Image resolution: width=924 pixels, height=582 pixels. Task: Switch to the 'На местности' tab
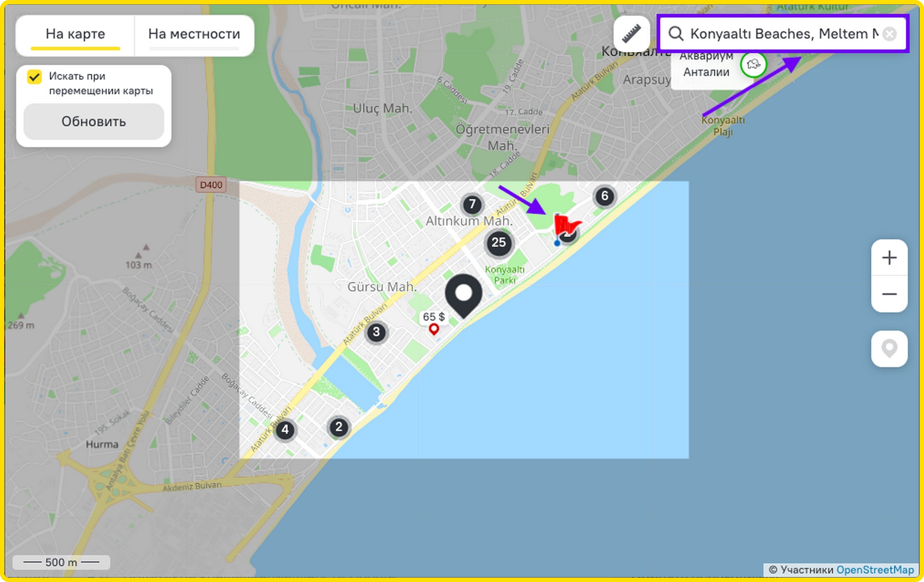(x=194, y=35)
